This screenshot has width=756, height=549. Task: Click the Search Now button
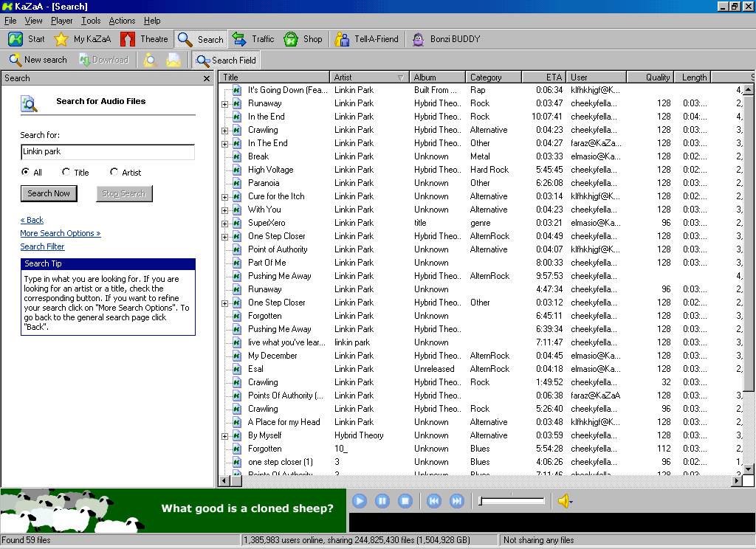pos(49,193)
